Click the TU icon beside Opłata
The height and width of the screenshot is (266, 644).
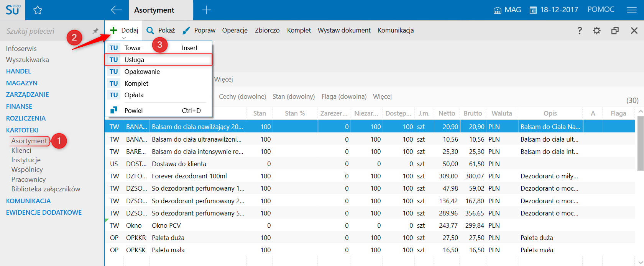[x=113, y=95]
